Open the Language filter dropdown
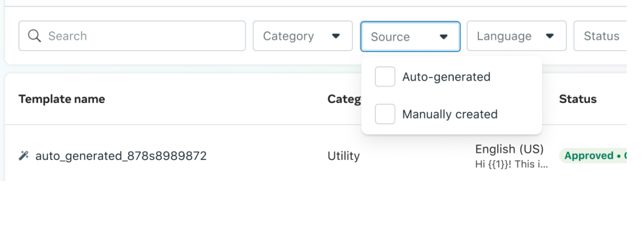This screenshot has height=229, width=644. point(517,36)
